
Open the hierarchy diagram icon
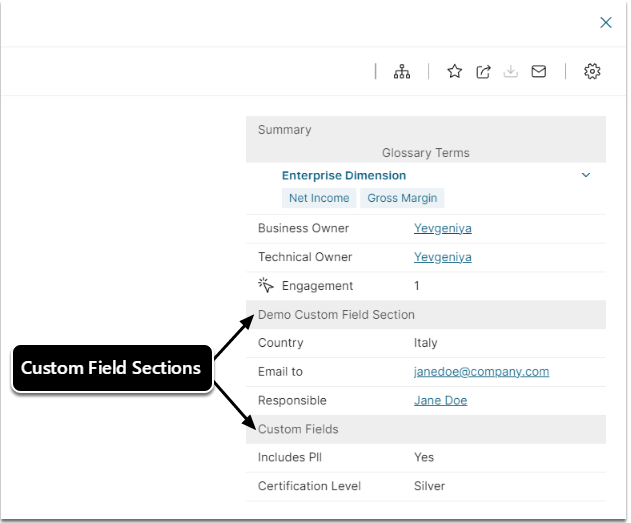pos(402,72)
